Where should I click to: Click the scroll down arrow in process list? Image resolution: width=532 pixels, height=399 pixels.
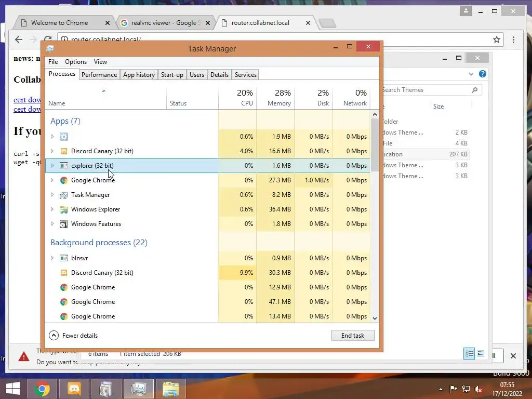tap(375, 318)
